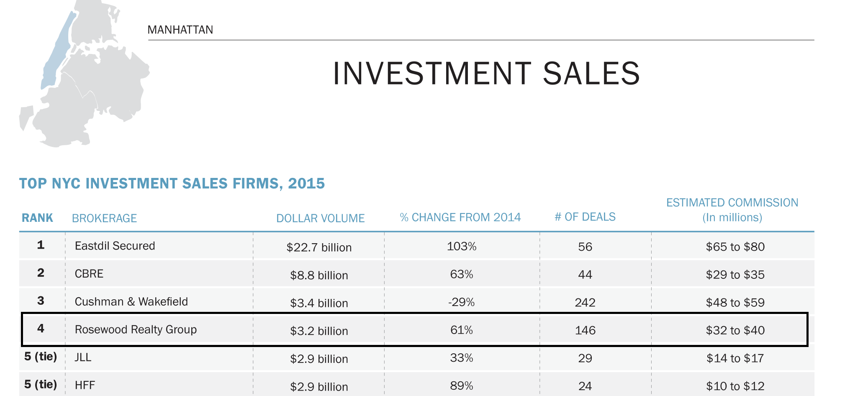Click the DOLLAR VOLUME column header
The image size is (868, 396).
(320, 218)
